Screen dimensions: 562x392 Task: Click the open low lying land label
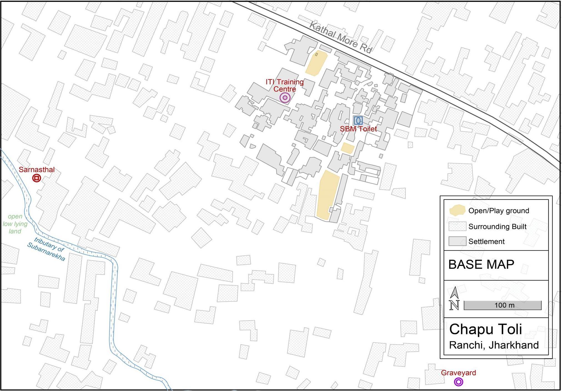coord(15,224)
